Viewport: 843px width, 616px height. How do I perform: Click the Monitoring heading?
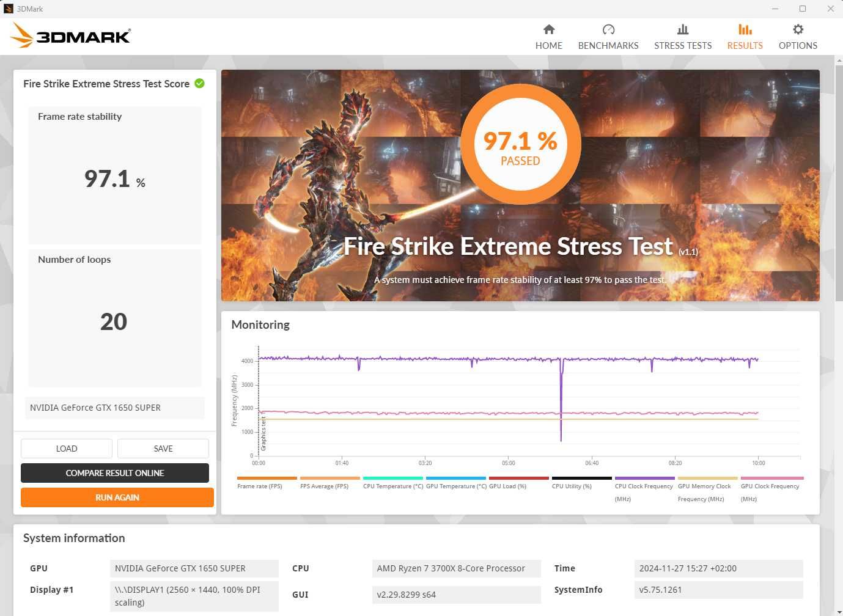tap(260, 325)
